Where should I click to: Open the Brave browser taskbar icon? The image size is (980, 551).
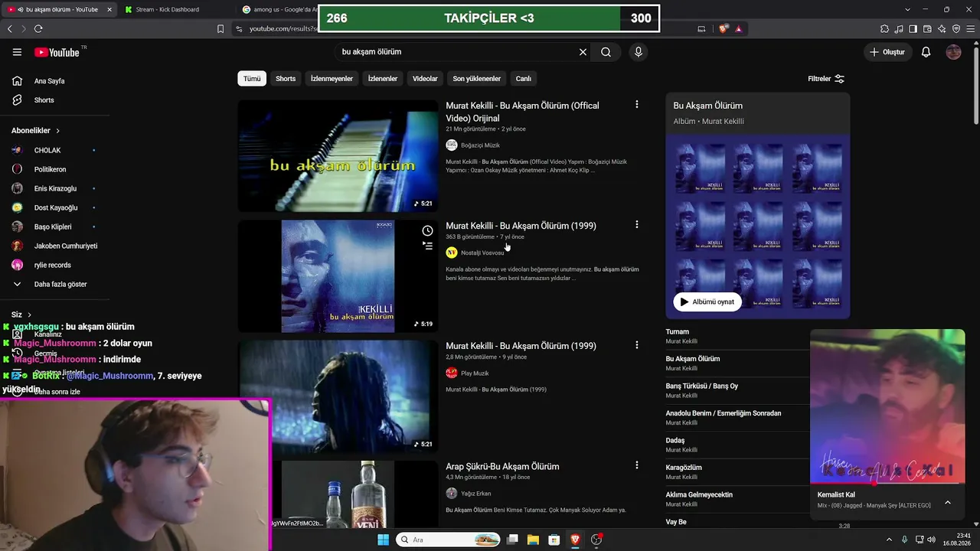click(x=575, y=540)
